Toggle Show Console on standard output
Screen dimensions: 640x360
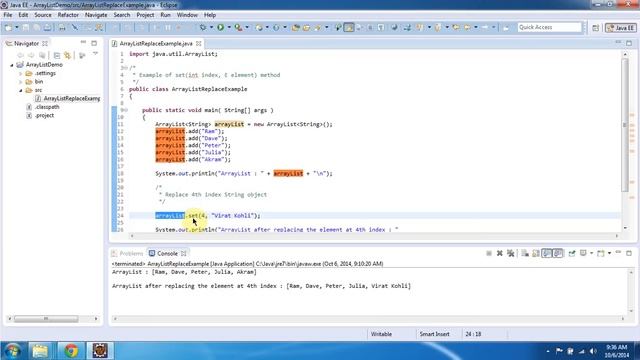tap(547, 253)
